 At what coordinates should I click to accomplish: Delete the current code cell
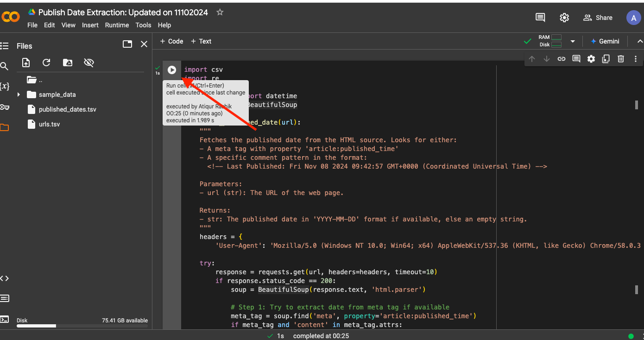620,59
